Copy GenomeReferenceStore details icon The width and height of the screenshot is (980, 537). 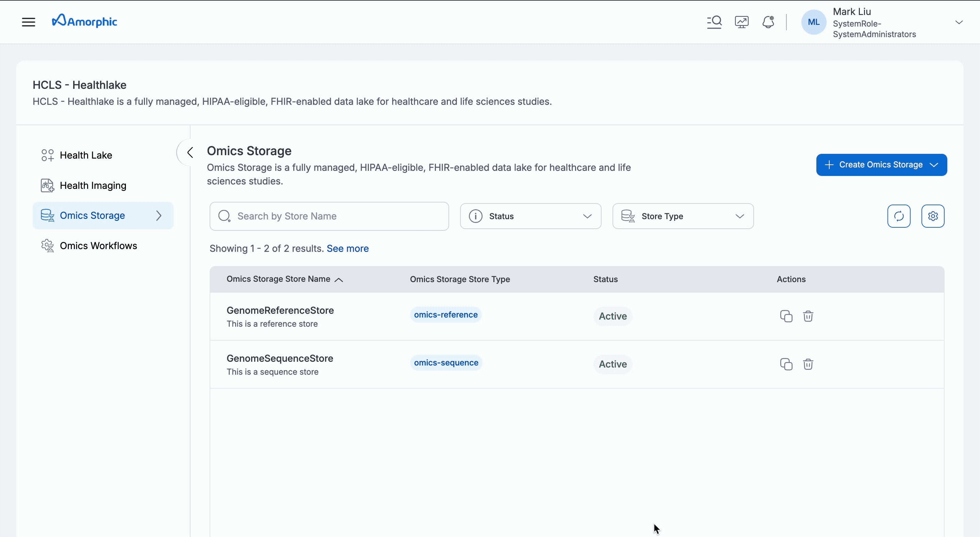pyautogui.click(x=786, y=316)
